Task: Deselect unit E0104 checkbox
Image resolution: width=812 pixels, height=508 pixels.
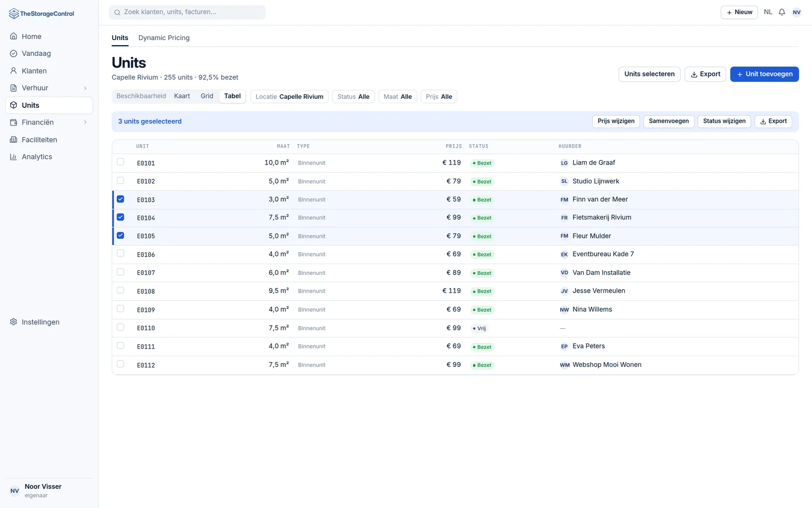Action: pyautogui.click(x=120, y=217)
